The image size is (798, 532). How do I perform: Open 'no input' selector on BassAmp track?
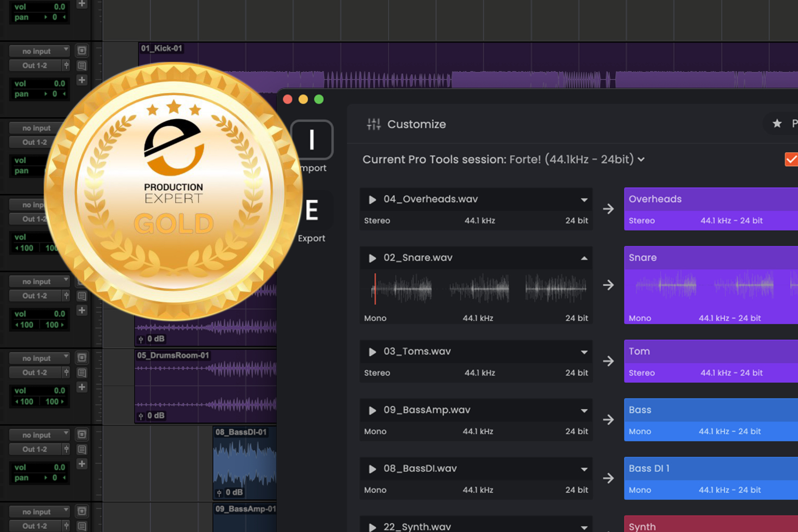[39, 512]
